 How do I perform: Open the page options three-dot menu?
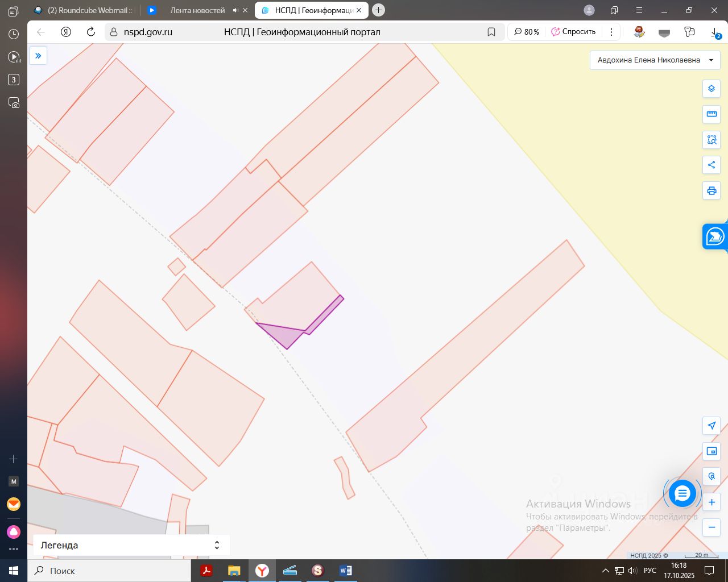611,32
